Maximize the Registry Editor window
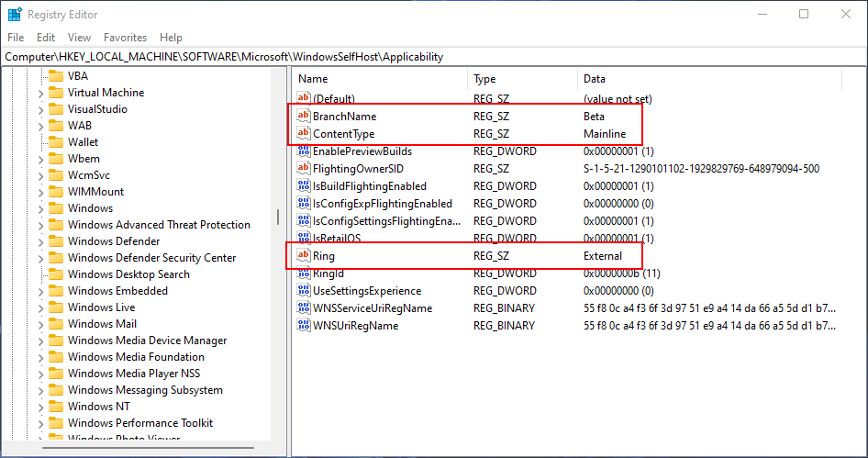The height and width of the screenshot is (458, 868). [x=804, y=14]
